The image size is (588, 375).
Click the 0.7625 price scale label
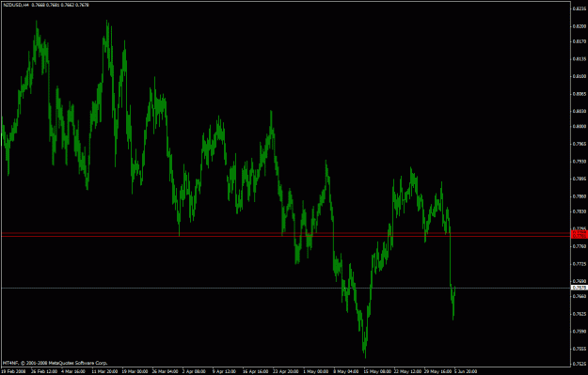[580, 314]
